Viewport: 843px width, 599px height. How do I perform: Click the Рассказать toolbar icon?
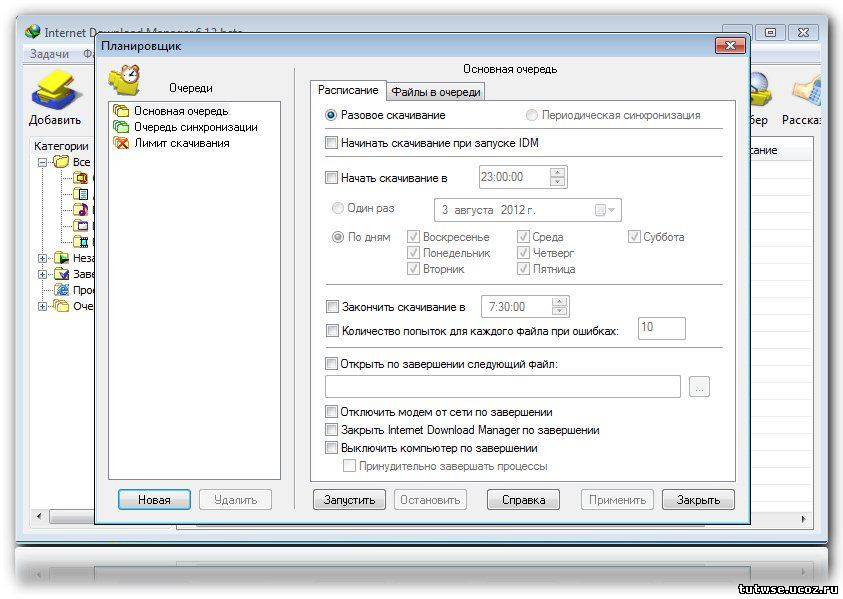point(805,92)
